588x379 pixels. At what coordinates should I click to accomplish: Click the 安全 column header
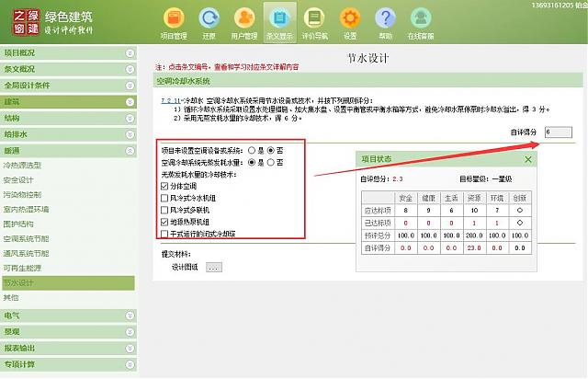(406, 198)
